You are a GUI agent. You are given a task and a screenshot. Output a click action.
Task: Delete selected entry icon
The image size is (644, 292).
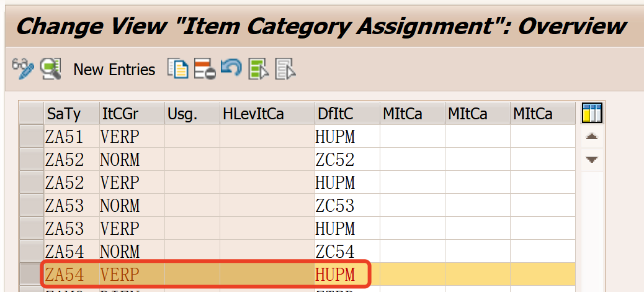tap(205, 69)
